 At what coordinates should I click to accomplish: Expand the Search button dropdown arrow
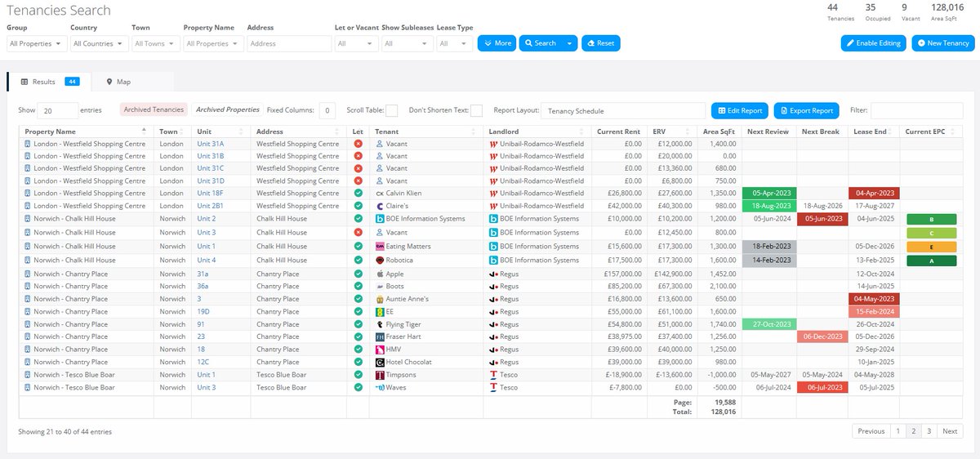pos(569,43)
